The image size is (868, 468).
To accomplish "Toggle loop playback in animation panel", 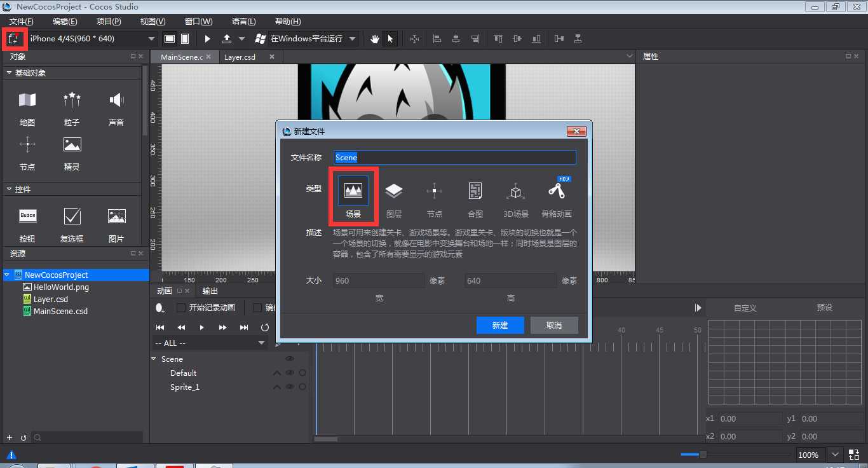I will (265, 327).
